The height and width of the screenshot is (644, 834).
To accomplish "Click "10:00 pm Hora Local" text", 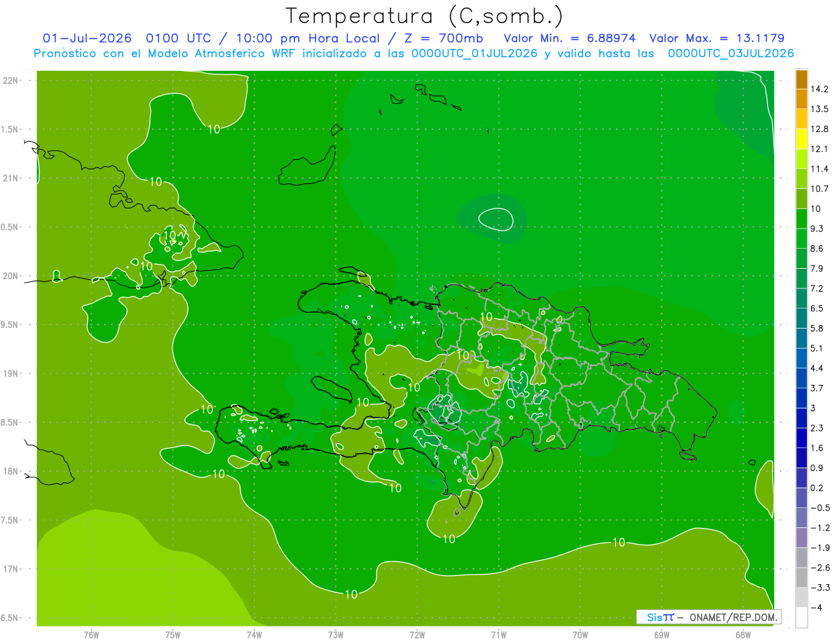I will pyautogui.click(x=306, y=38).
